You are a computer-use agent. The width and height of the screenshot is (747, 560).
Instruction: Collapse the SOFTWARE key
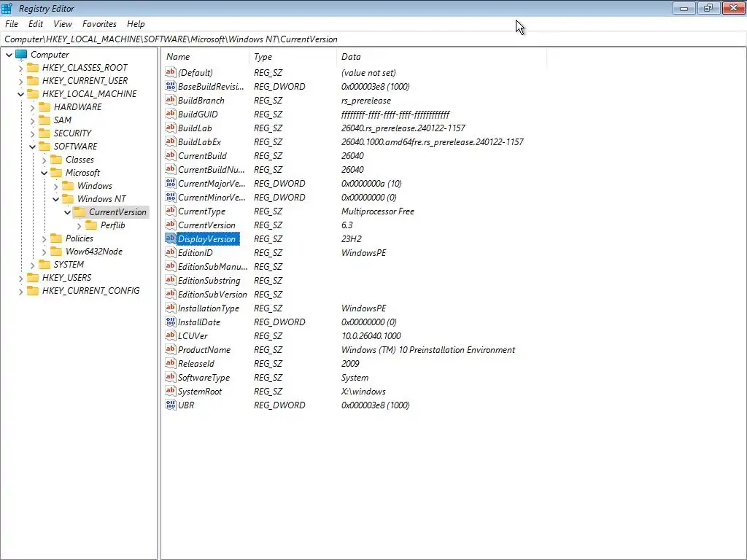pos(32,147)
